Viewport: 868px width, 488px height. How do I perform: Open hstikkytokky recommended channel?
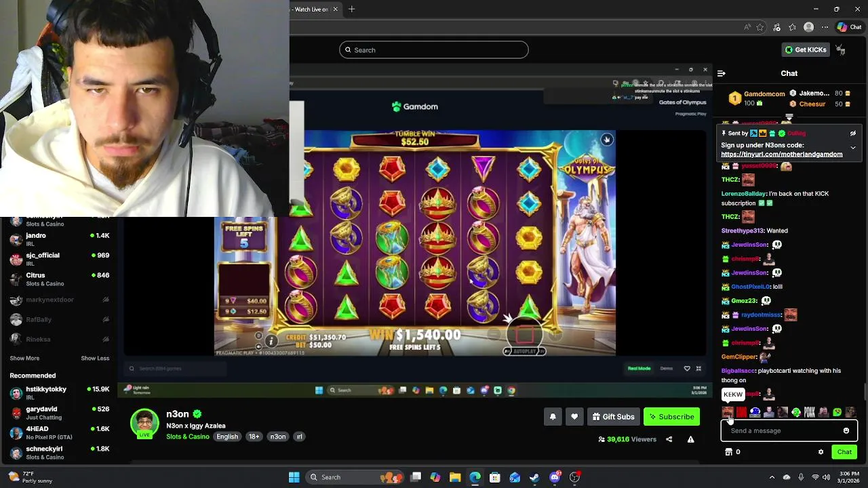(60, 393)
